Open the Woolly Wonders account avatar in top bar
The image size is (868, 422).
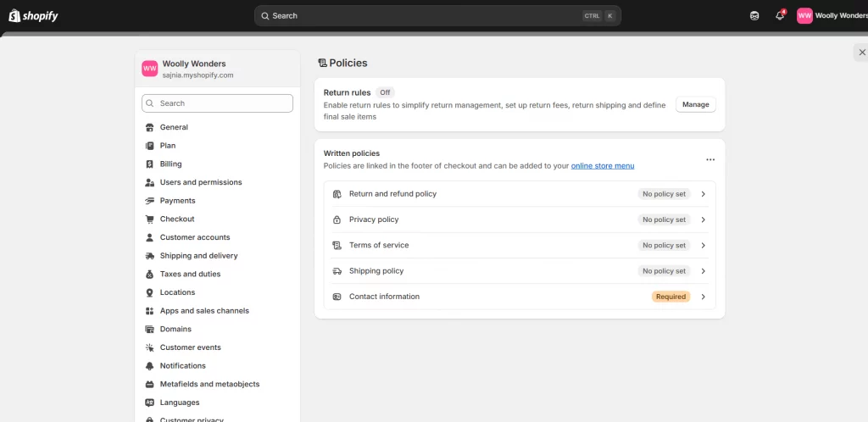point(804,15)
